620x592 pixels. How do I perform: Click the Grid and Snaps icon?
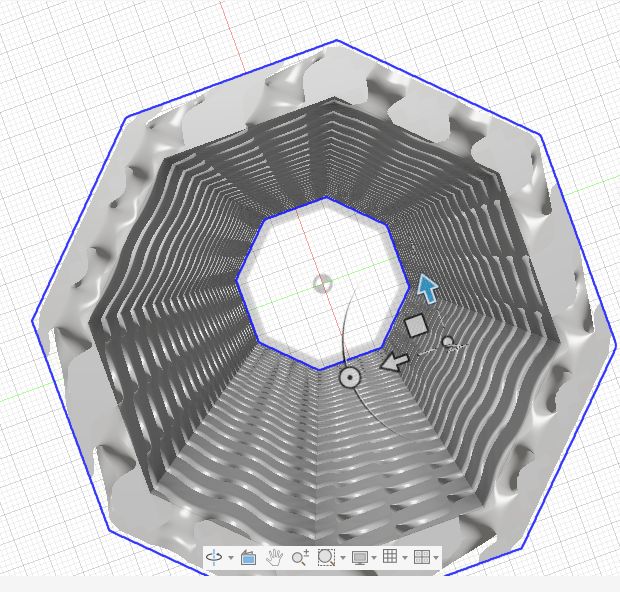pos(390,556)
